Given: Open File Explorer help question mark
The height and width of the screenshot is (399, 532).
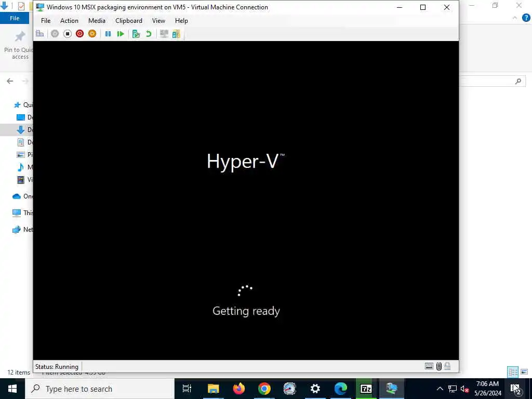Looking at the screenshot, I should (526, 18).
